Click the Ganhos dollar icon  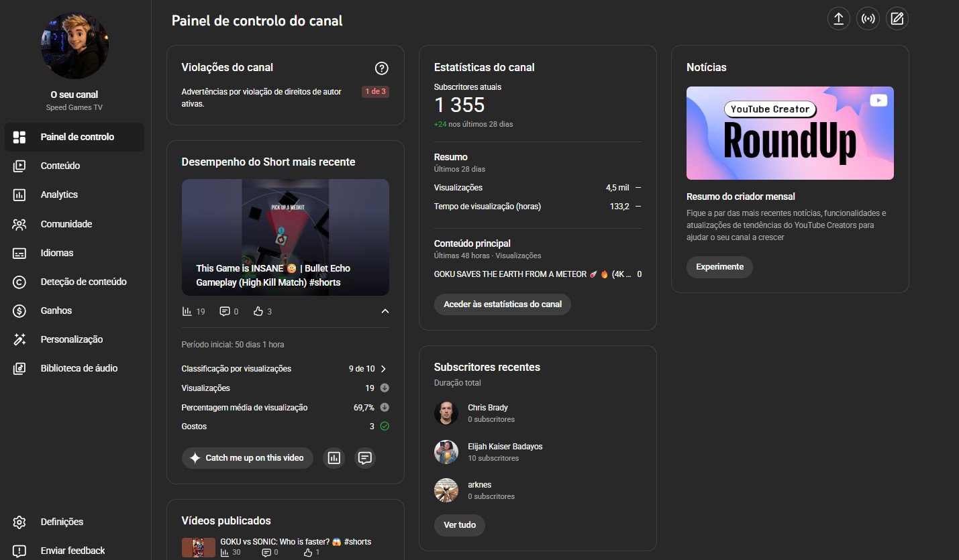(x=19, y=311)
